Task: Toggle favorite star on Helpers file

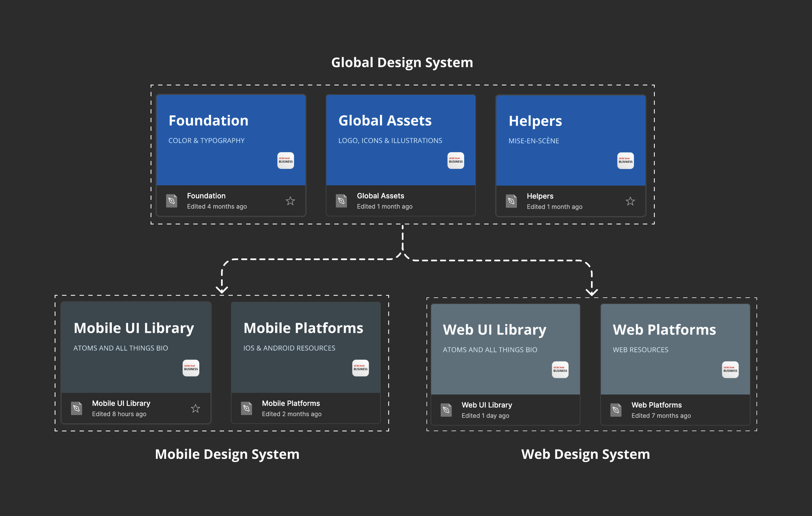Action: (630, 201)
